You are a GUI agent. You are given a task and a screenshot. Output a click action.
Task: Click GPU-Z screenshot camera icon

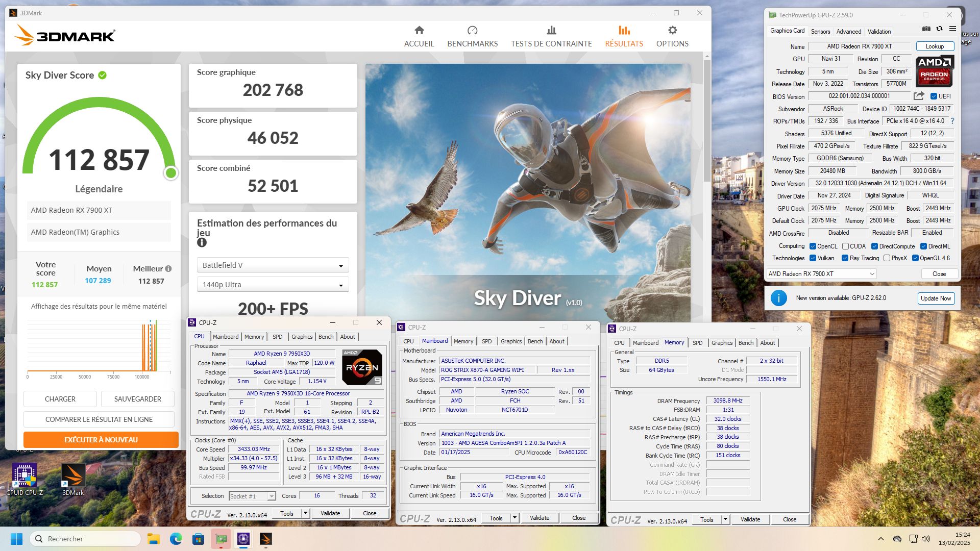click(926, 29)
